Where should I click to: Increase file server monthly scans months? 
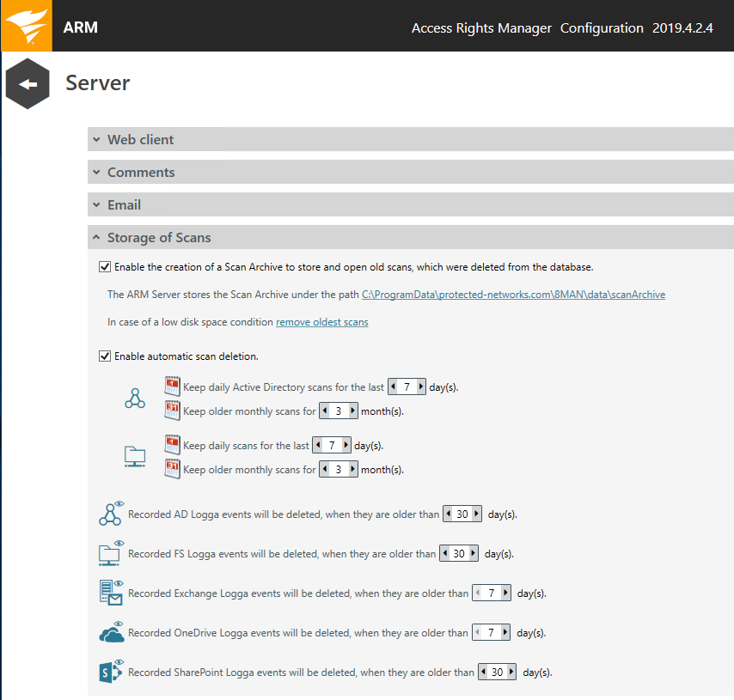[352, 469]
